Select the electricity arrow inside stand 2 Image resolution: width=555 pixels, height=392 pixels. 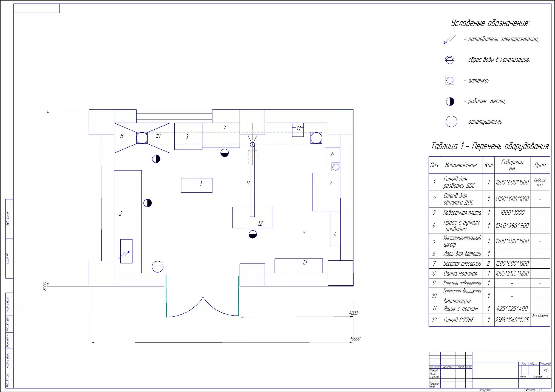pyautogui.click(x=124, y=255)
